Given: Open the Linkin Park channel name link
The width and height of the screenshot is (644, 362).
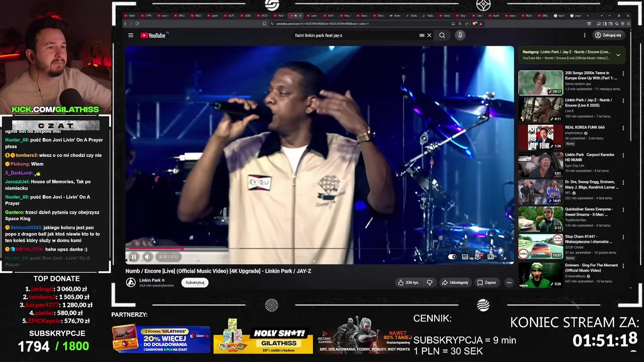Looking at the screenshot, I should coord(150,280).
